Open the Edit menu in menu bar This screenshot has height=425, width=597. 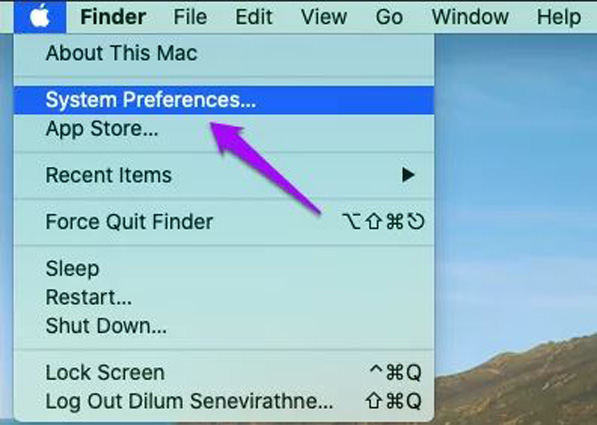pyautogui.click(x=254, y=17)
